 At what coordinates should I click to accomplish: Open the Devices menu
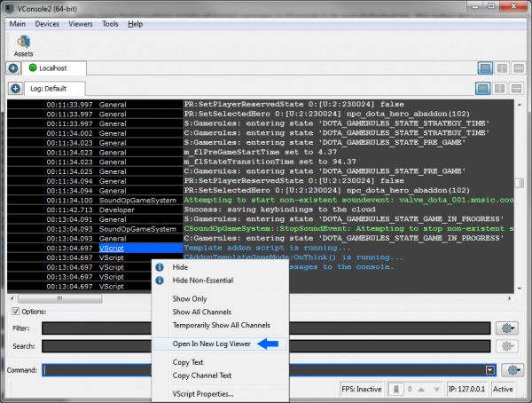[47, 24]
